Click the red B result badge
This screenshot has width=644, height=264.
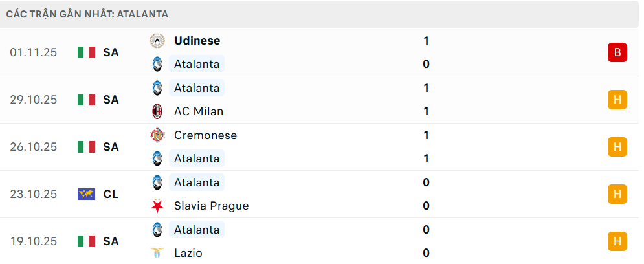[617, 52]
